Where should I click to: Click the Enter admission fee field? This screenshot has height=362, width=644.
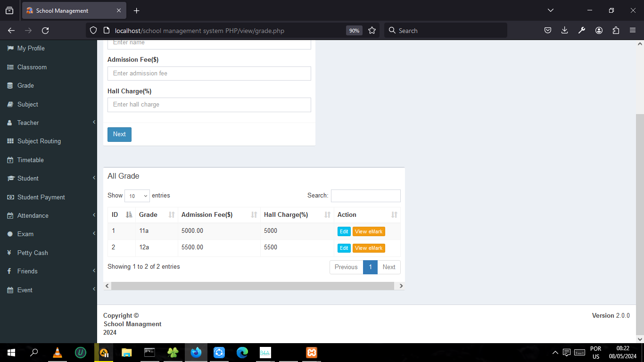point(209,74)
